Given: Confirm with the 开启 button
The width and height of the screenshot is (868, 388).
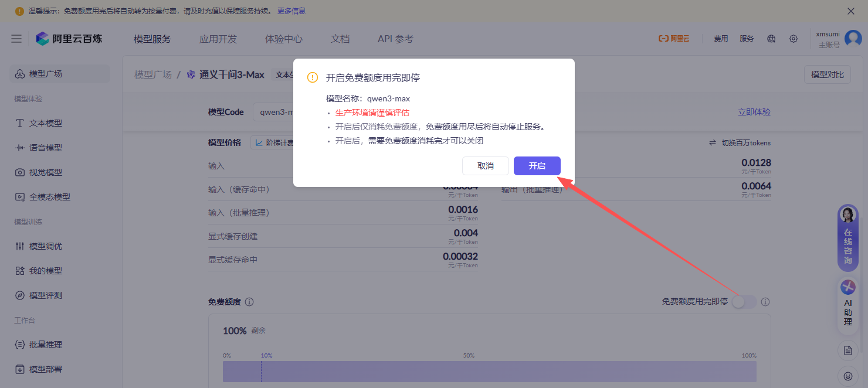Looking at the screenshot, I should [x=537, y=166].
